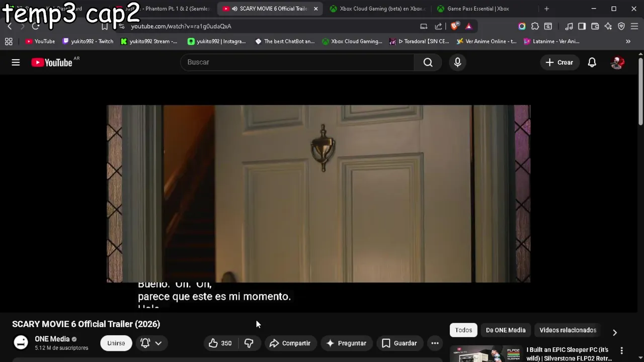644x362 pixels.
Task: Click the Crear button
Action: pos(559,62)
